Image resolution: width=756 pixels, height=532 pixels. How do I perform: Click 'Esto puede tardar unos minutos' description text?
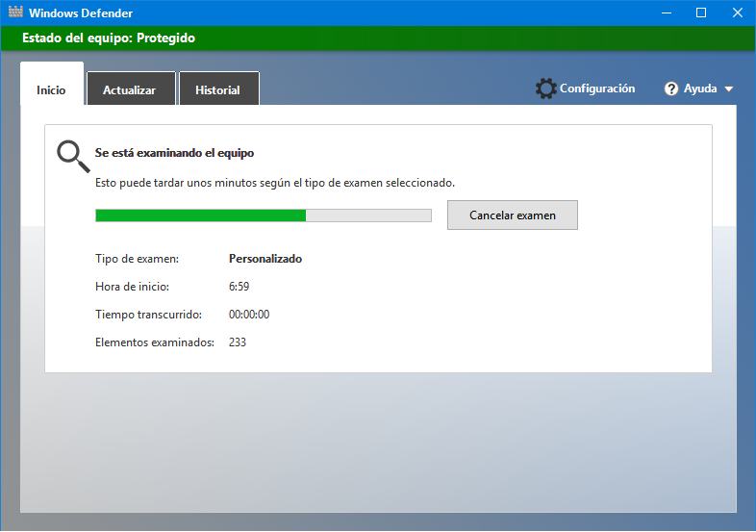point(275,184)
